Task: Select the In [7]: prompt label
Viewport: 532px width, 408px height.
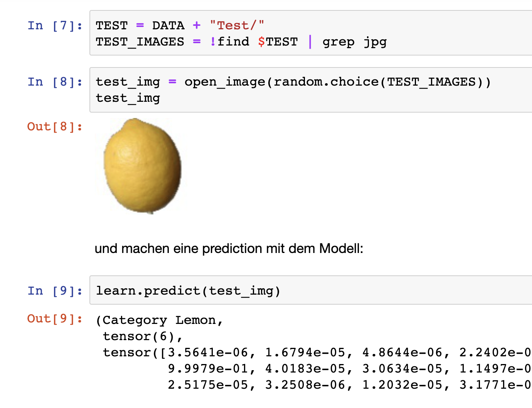Action: click(55, 25)
